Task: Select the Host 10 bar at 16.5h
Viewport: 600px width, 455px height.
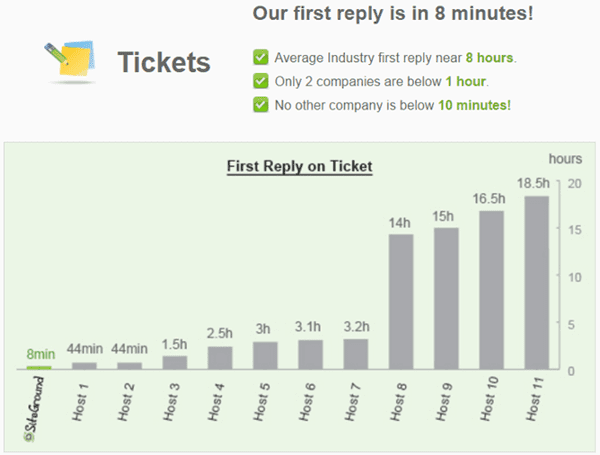Action: 491,290
